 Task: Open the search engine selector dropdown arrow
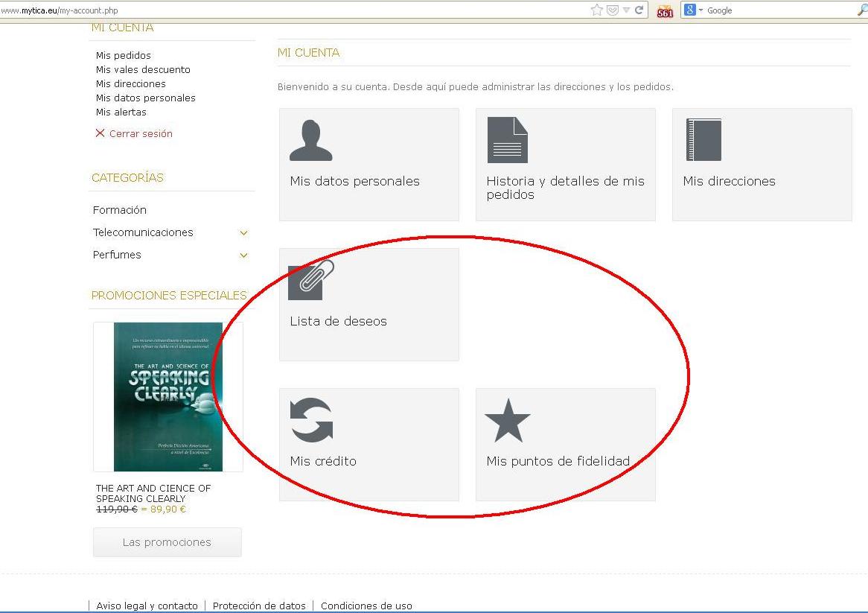[701, 10]
